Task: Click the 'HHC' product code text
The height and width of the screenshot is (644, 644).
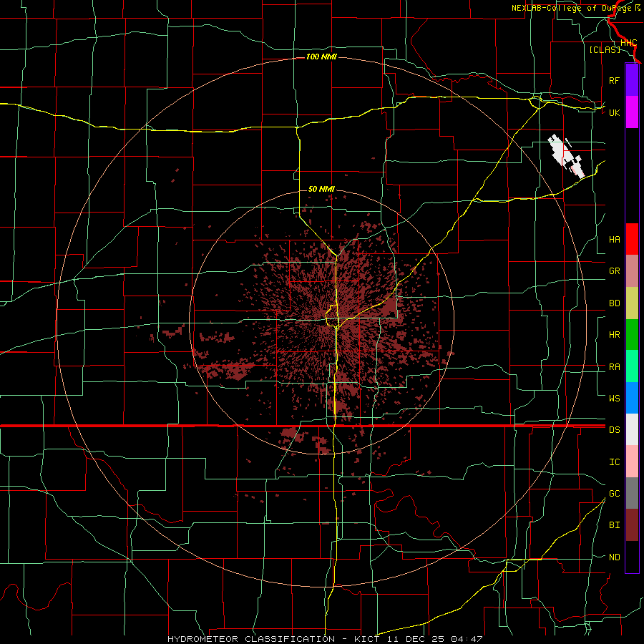Action: click(628, 43)
